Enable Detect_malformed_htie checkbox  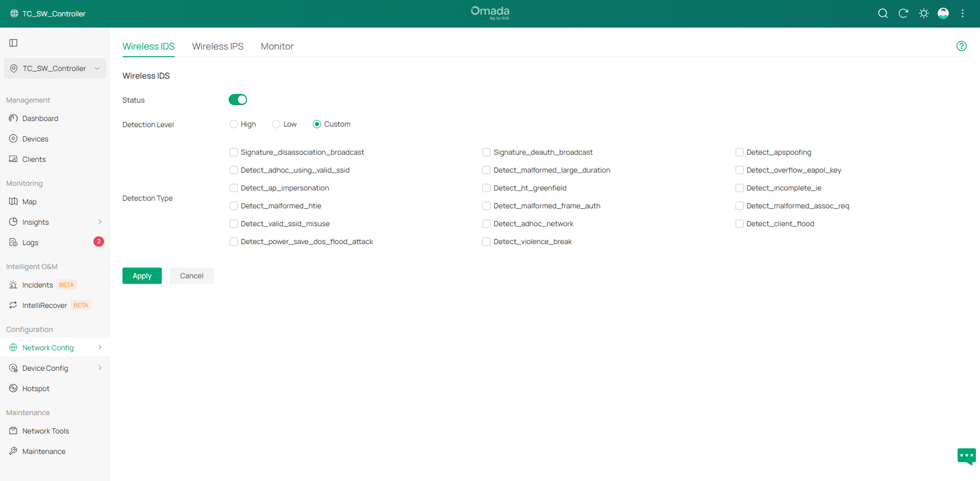click(x=234, y=206)
